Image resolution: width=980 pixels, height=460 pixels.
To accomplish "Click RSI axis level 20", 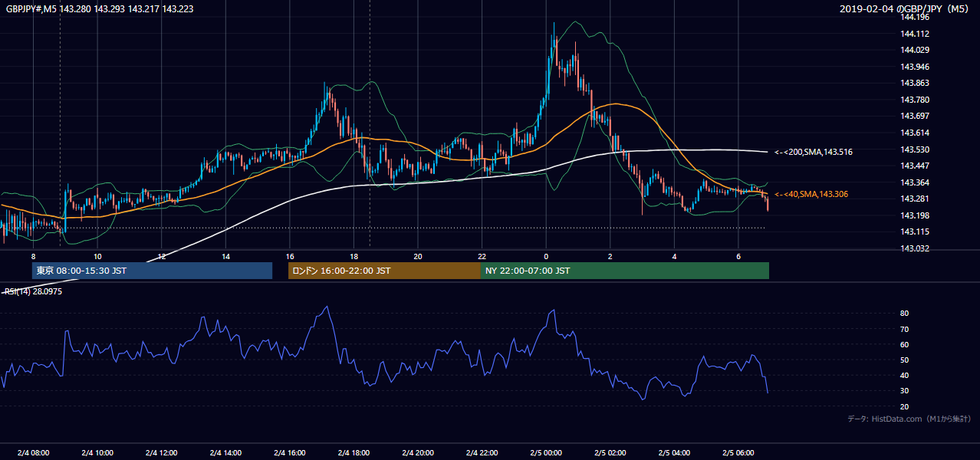I will [904, 406].
